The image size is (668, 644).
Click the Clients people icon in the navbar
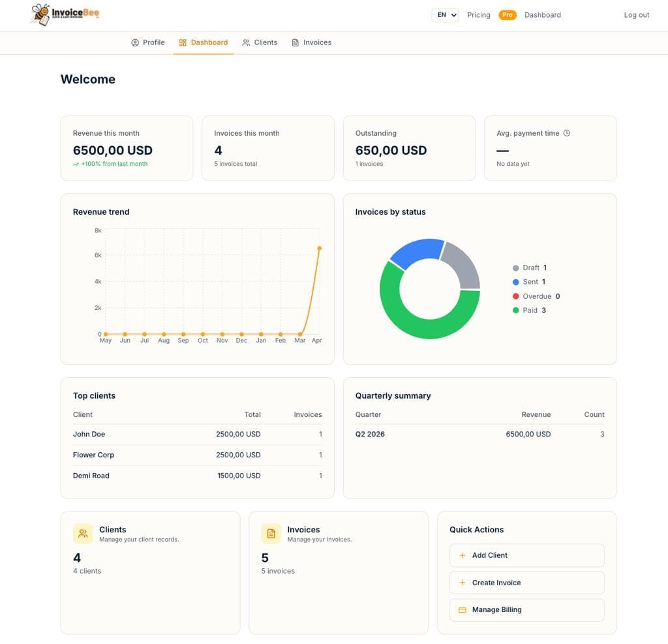click(246, 42)
